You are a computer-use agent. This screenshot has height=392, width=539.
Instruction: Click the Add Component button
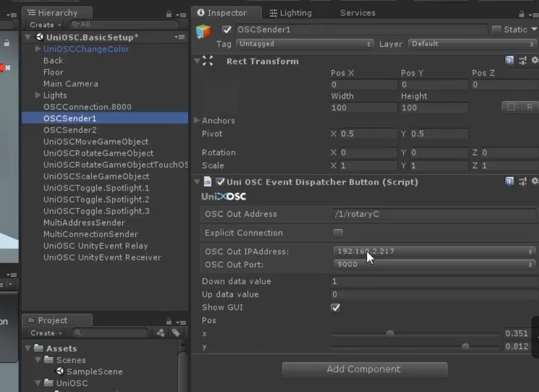[365, 369]
